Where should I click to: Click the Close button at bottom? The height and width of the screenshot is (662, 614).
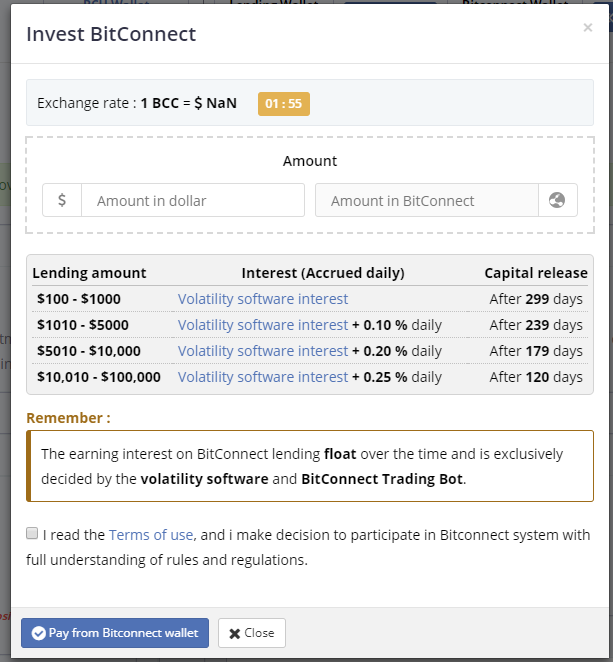point(252,633)
